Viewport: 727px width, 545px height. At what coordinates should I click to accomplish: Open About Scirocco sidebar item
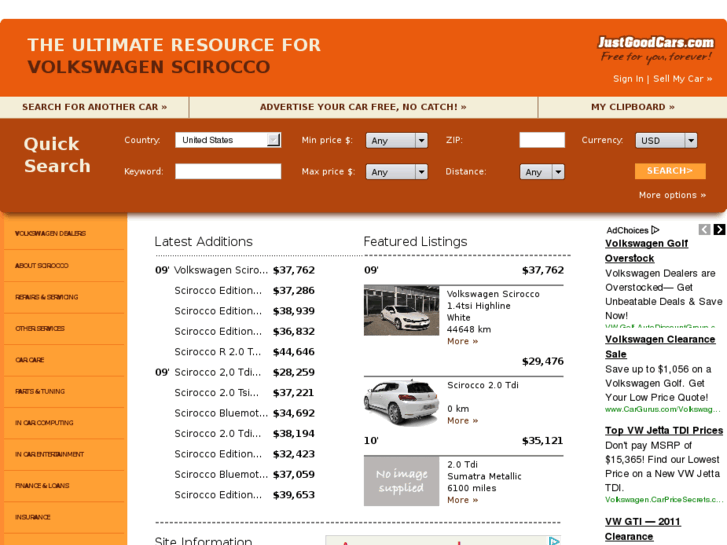tap(42, 265)
